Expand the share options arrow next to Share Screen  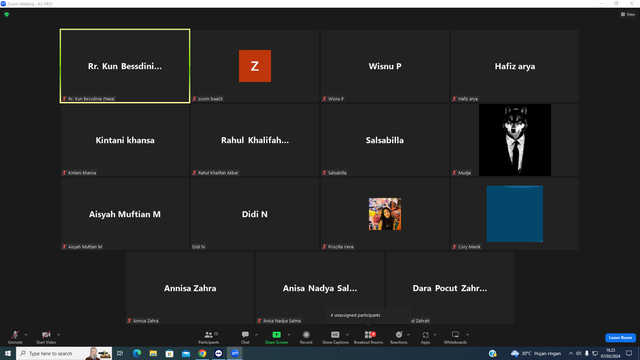[x=289, y=335]
